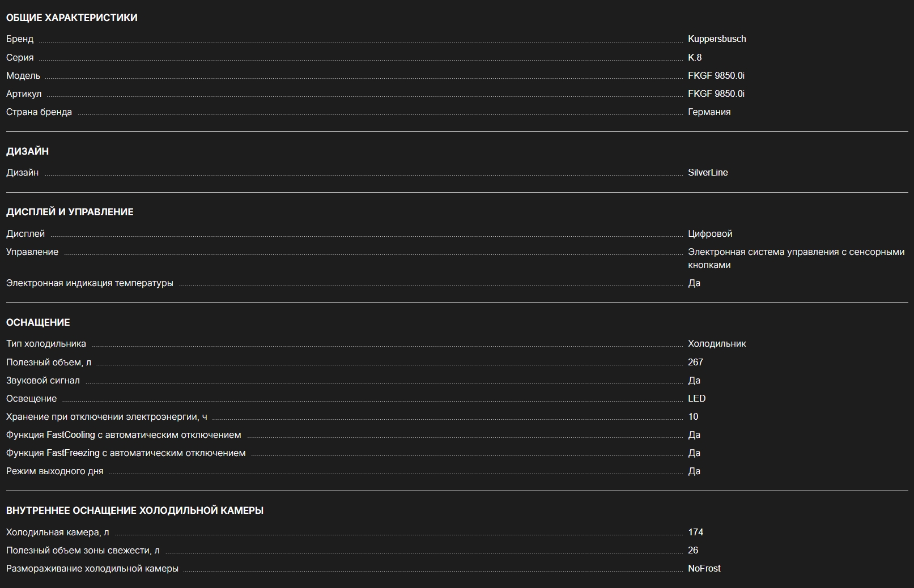Click the ОБЩИЕ ХАРАКТЕРИСТИКИ section heading
Viewport: 914px width, 588px height.
[71, 18]
